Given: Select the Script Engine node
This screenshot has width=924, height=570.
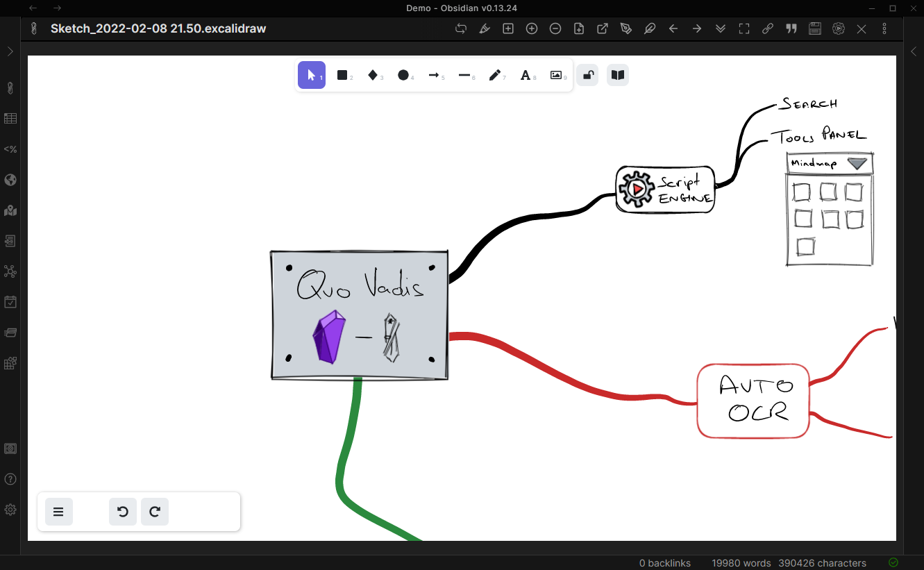Looking at the screenshot, I should (665, 189).
